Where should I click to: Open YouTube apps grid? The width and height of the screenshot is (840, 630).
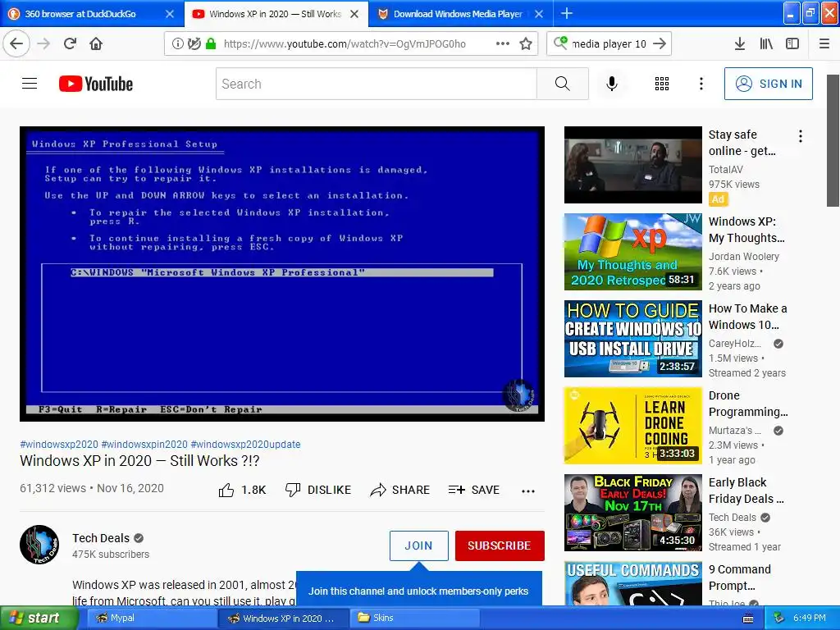(662, 84)
